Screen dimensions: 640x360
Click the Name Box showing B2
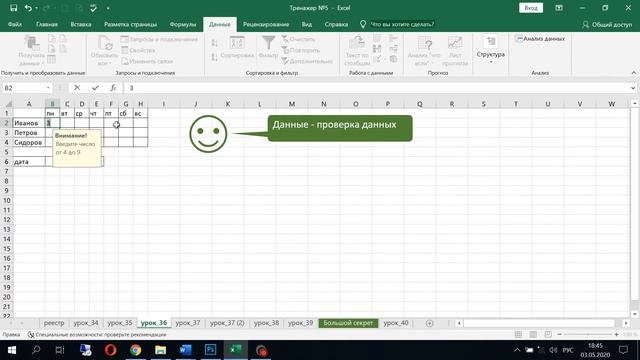(24, 88)
